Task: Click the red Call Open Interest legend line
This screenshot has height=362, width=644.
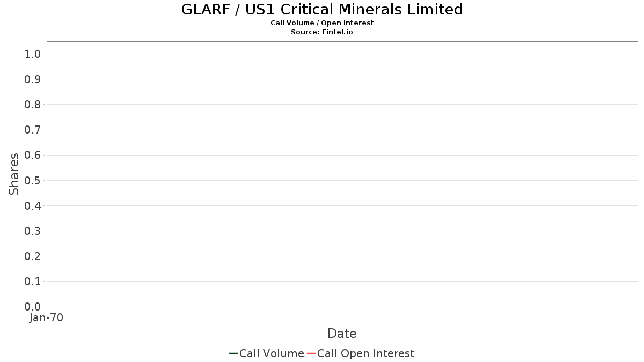Action: coord(311,353)
